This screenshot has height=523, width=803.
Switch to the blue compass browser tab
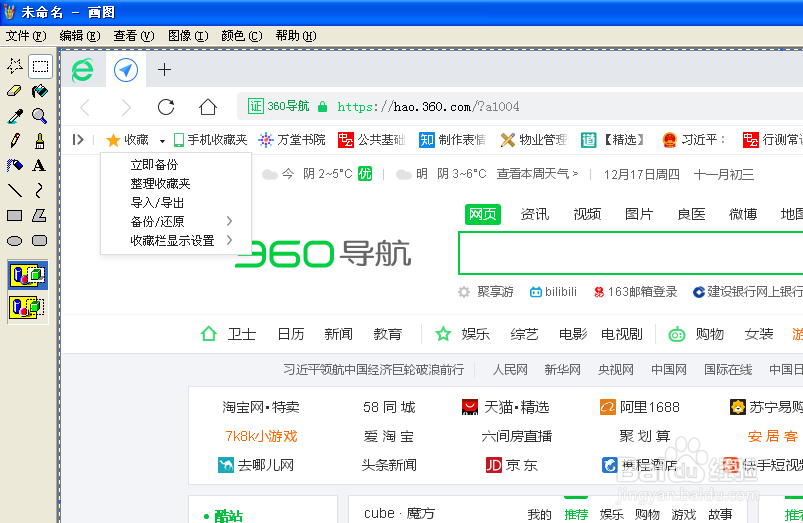tap(126, 70)
